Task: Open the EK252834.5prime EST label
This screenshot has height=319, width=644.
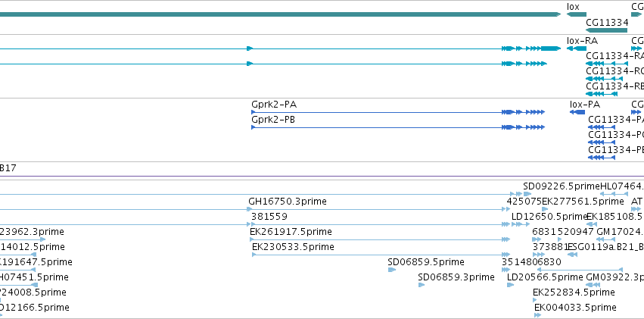Action: click(x=574, y=292)
